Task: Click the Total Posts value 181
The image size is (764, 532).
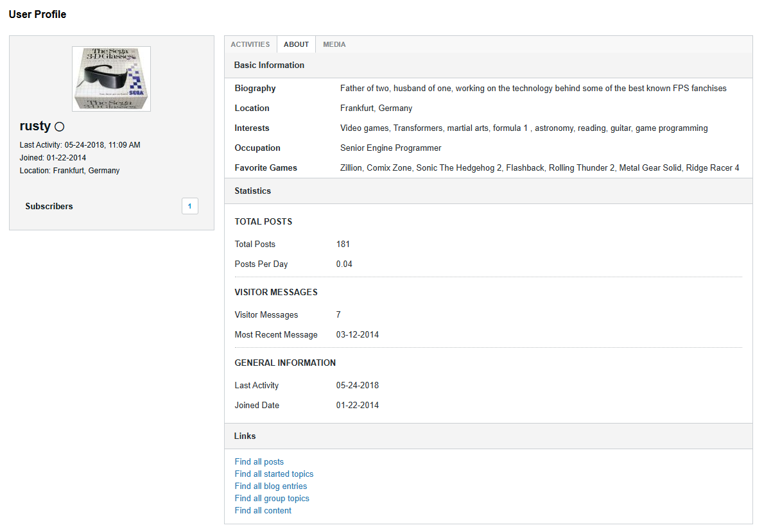Action: (x=343, y=244)
